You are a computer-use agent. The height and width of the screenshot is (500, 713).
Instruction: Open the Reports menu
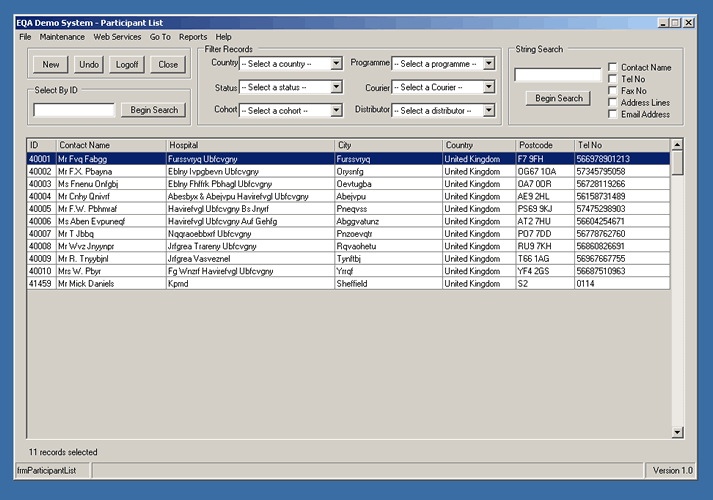tap(193, 37)
